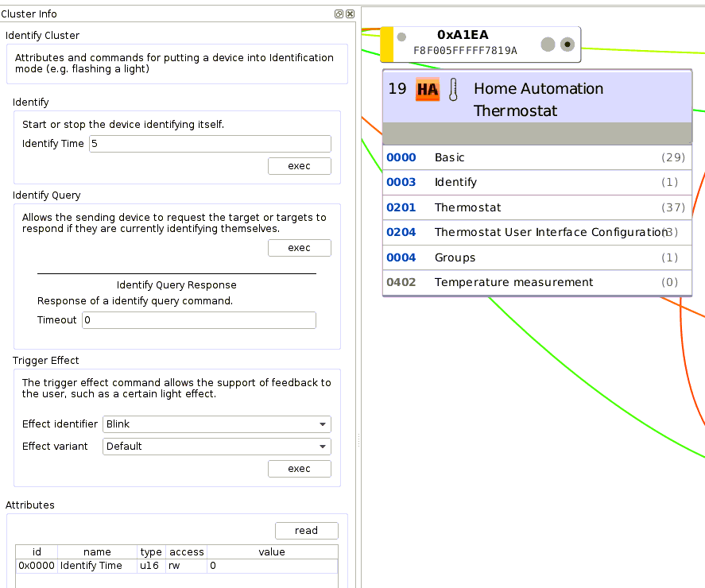
Task: Execute the Trigger Effect command
Action: coord(300,469)
